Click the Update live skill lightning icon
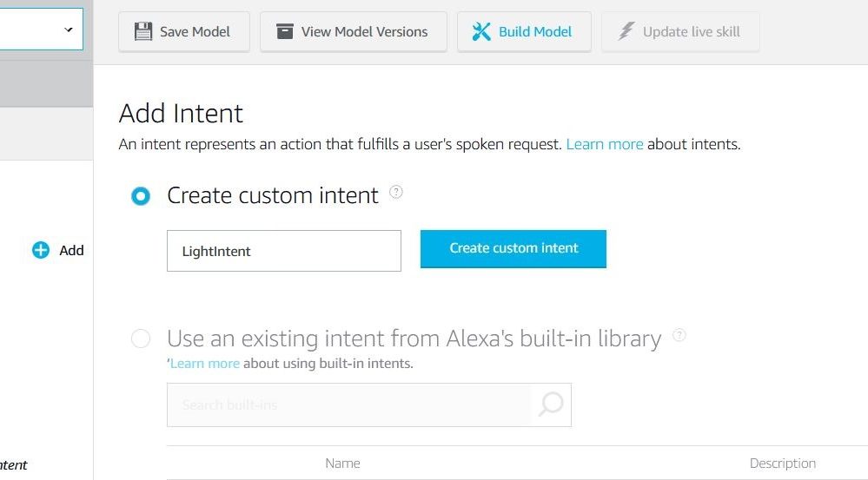Viewport: 868px width, 480px height. [626, 31]
